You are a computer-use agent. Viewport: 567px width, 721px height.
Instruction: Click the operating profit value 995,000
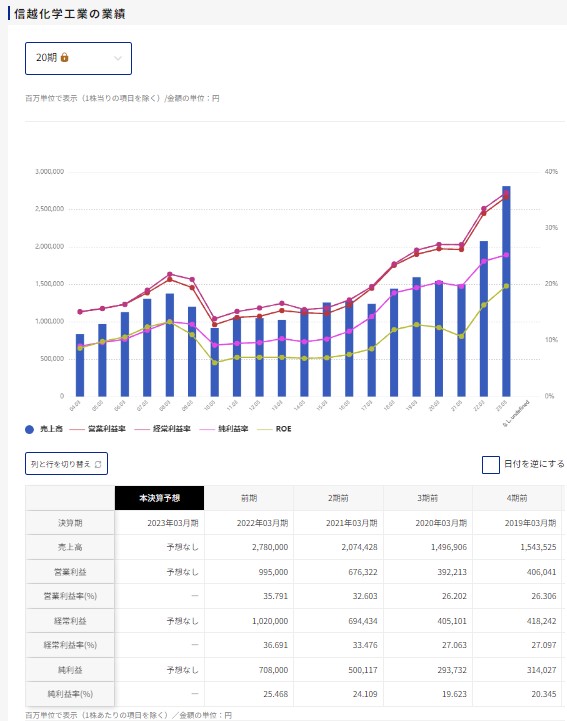(273, 572)
